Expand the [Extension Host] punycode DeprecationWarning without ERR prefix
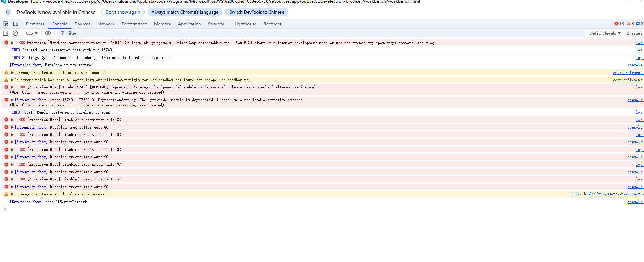 (13, 100)
